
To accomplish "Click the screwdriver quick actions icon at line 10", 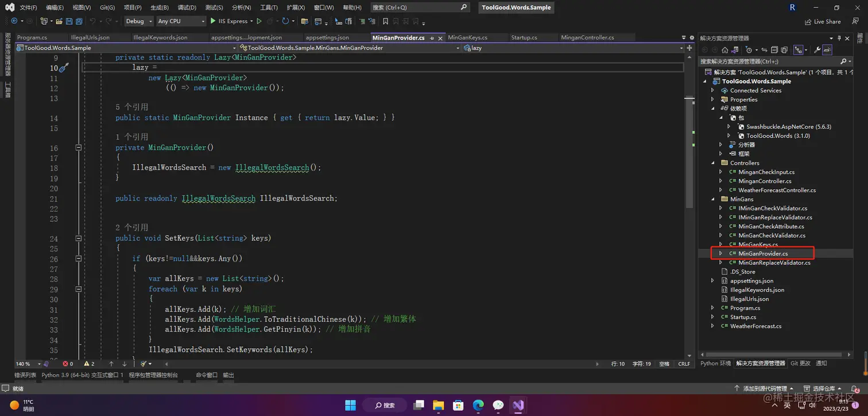I will coord(64,68).
